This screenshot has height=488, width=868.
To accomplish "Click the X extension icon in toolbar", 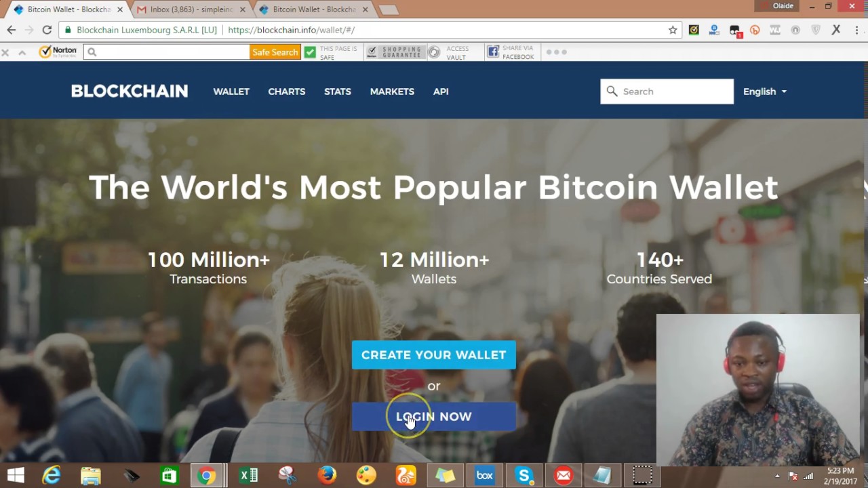I will [836, 30].
